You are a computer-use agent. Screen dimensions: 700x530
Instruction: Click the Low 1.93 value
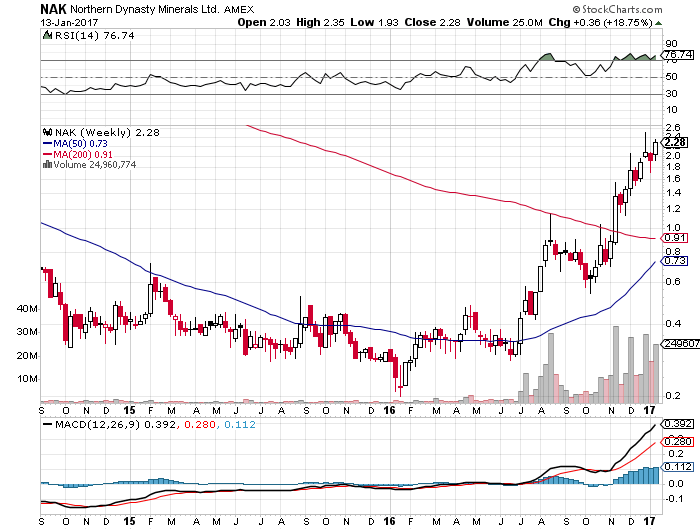(374, 22)
